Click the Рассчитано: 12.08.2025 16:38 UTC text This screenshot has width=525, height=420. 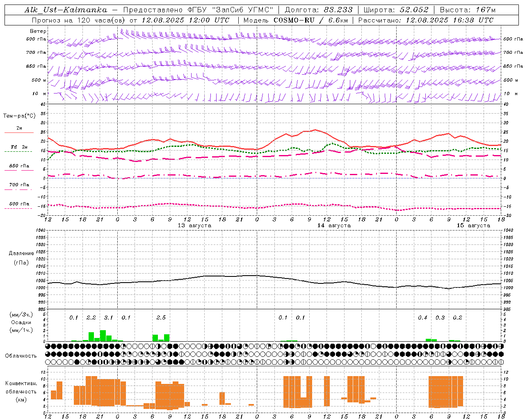tap(426, 20)
